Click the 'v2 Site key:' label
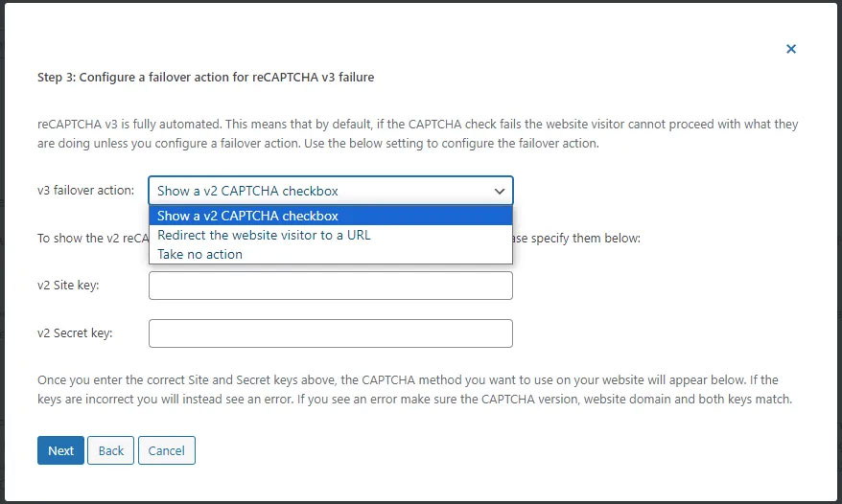This screenshot has height=504, width=842. (68, 285)
